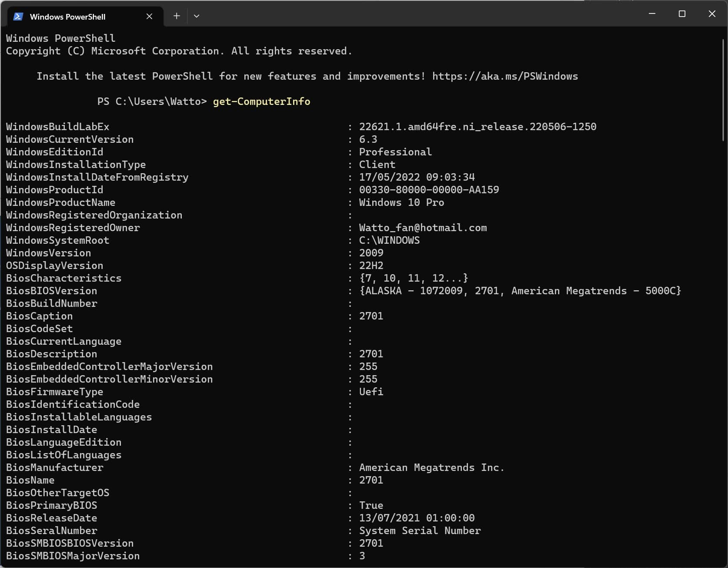The width and height of the screenshot is (728, 568).
Task: Click the WindowsProductName property label
Action: tap(60, 203)
